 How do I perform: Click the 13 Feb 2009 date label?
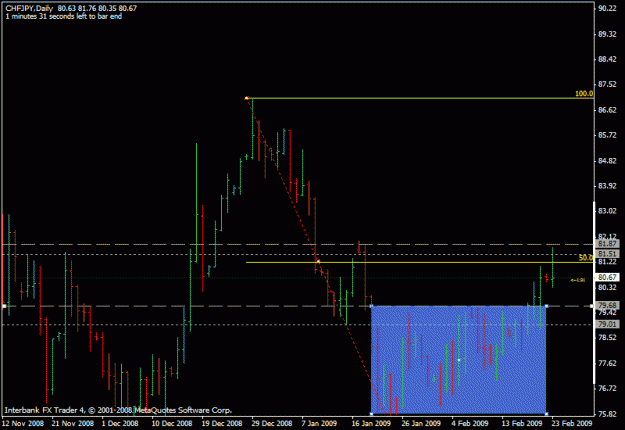522,423
